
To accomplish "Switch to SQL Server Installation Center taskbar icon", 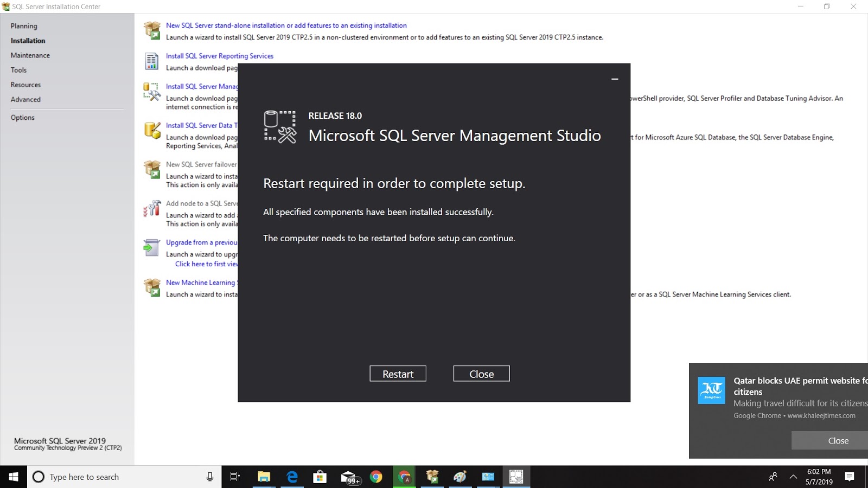I will [432, 477].
